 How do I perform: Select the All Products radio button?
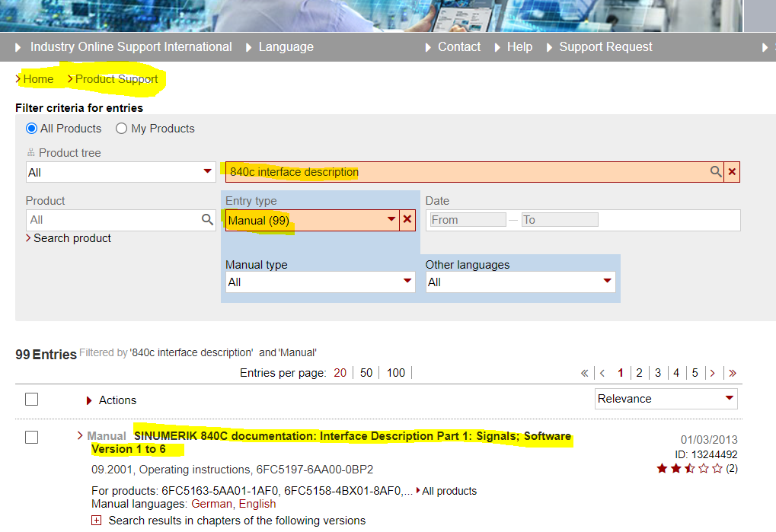coord(31,129)
